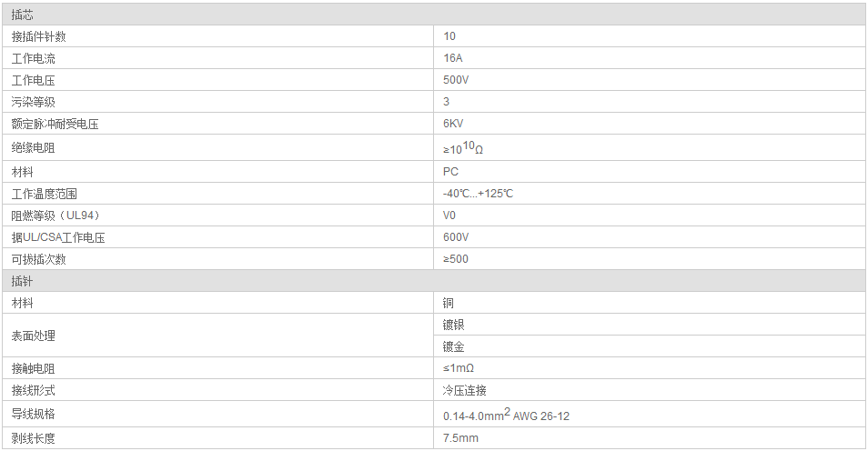Select the 接插件针数 row label
This screenshot has height=451, width=868.
click(39, 36)
